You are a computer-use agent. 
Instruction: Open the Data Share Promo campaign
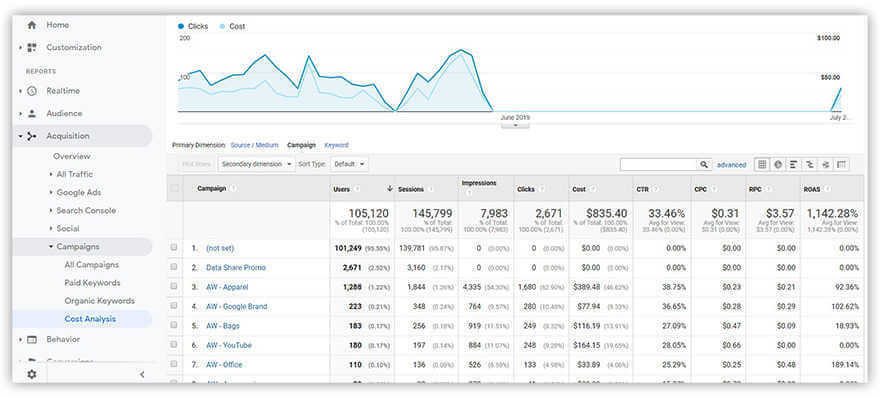coord(236,267)
